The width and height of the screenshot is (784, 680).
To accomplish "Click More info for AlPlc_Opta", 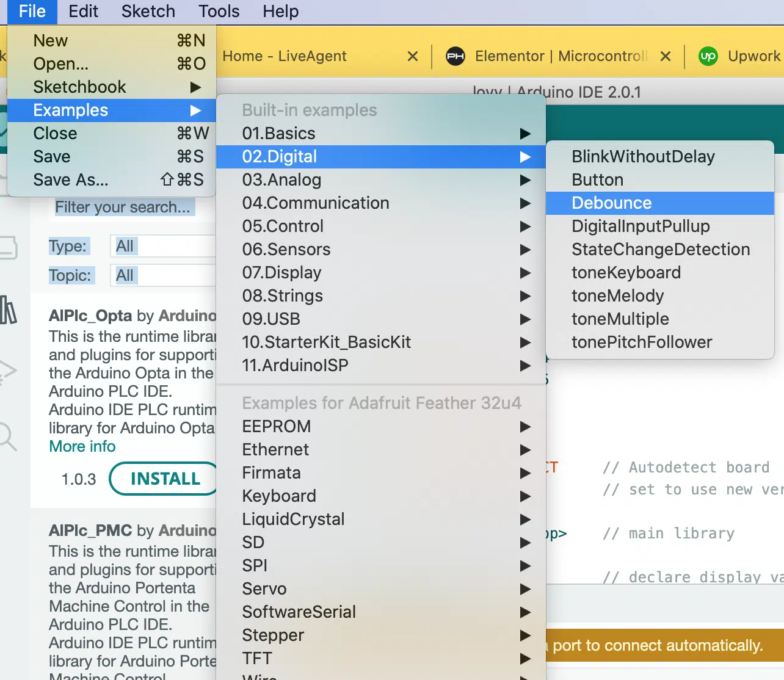I will point(82,447).
